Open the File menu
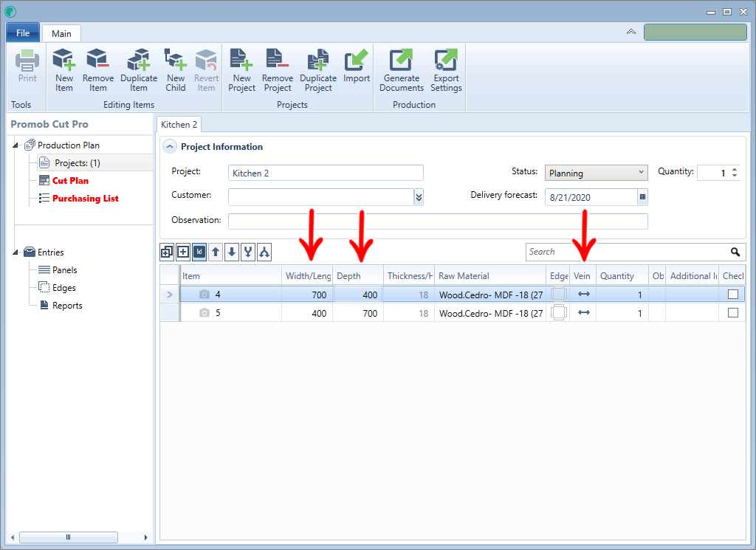This screenshot has width=756, height=550. (23, 32)
